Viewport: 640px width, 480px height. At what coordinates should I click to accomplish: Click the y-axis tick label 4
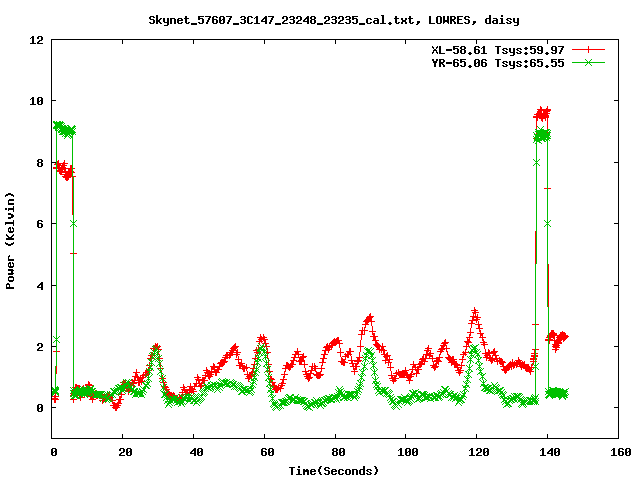[x=40, y=286]
